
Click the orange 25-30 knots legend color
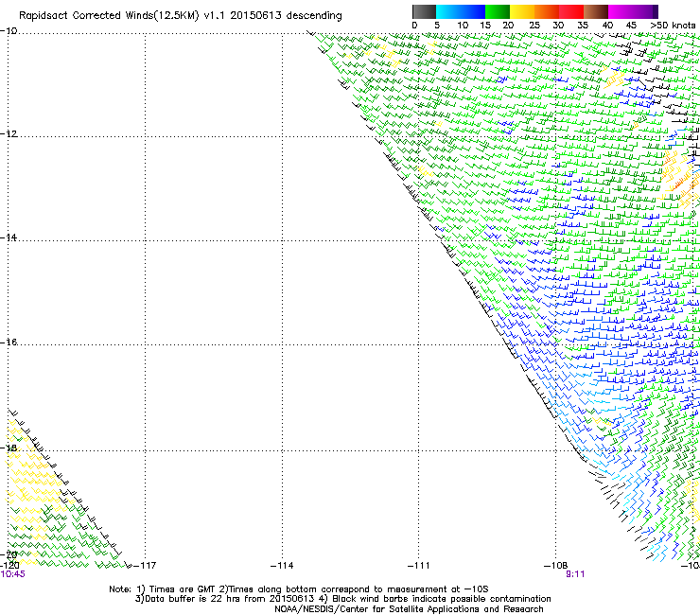(x=547, y=11)
